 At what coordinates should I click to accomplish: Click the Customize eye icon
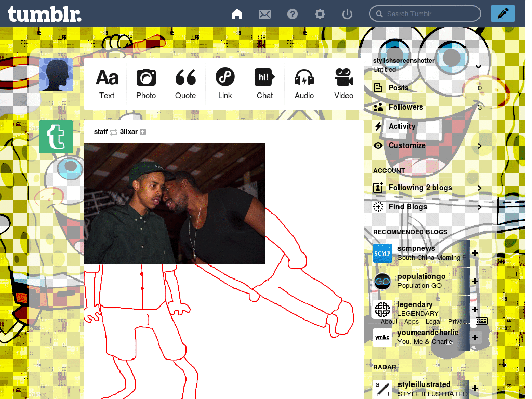(378, 145)
